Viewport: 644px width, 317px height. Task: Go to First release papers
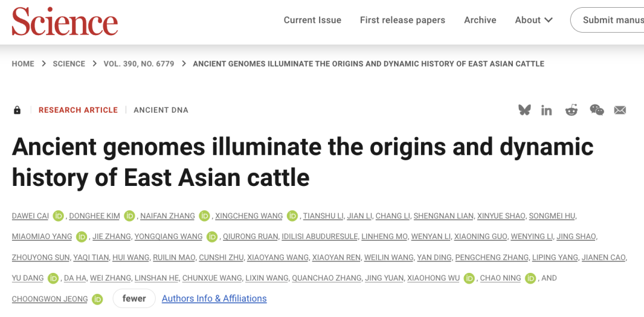point(402,20)
